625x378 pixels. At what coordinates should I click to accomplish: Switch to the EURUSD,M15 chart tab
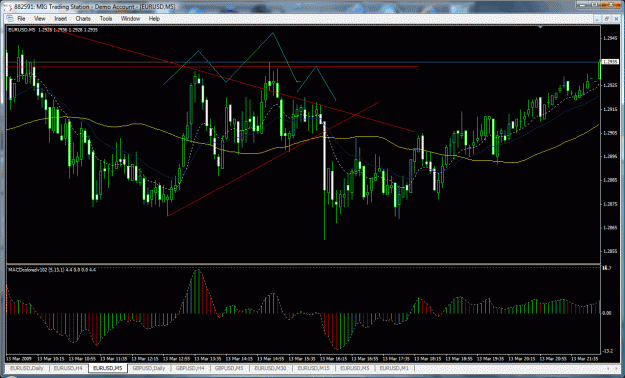tap(315, 368)
